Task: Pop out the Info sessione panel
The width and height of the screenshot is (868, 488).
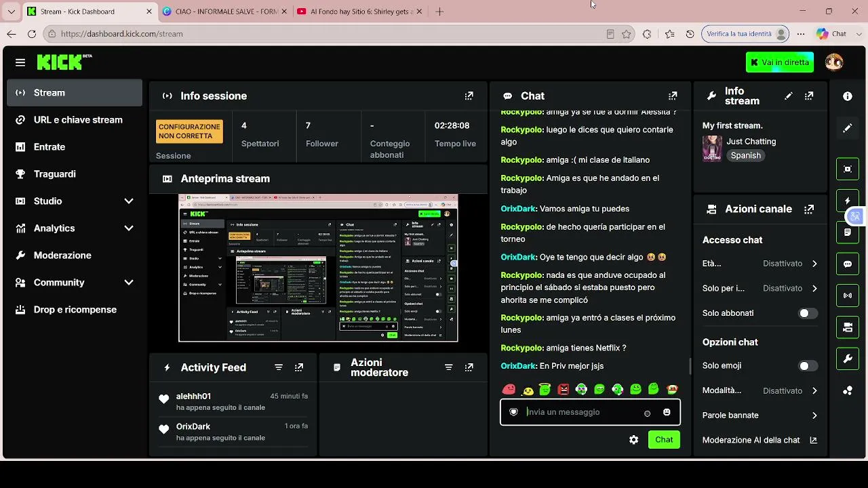Action: 469,96
